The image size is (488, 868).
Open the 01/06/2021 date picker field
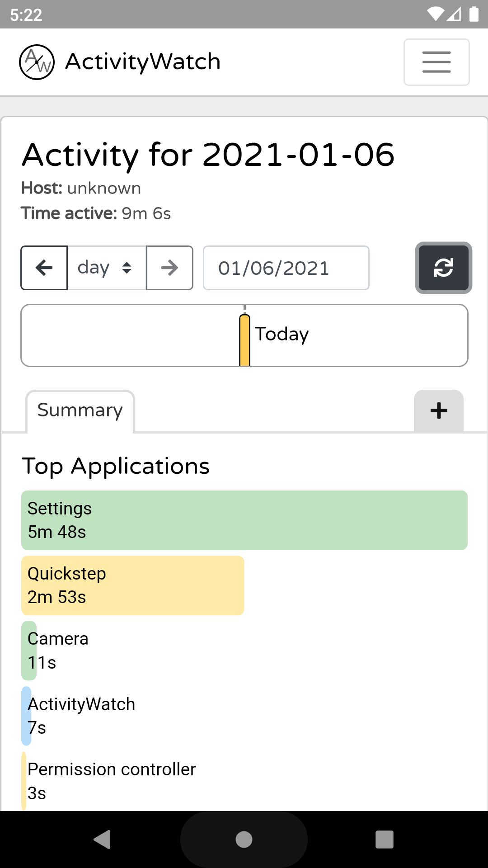click(286, 268)
